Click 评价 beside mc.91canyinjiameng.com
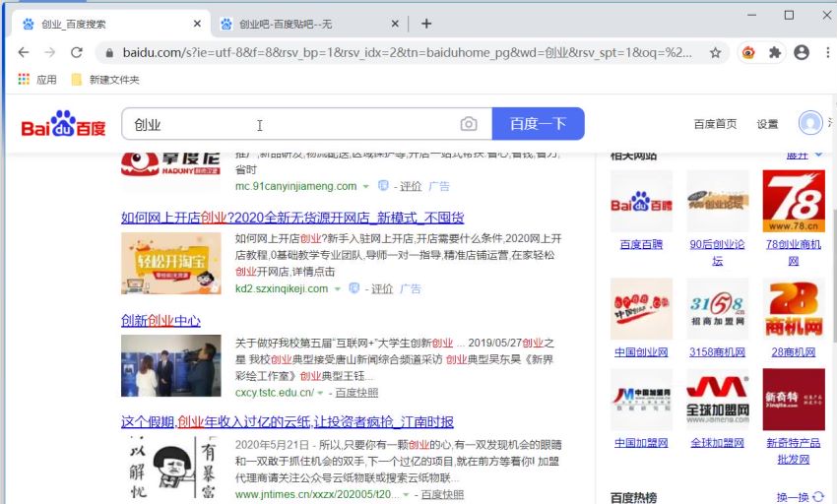 411,186
